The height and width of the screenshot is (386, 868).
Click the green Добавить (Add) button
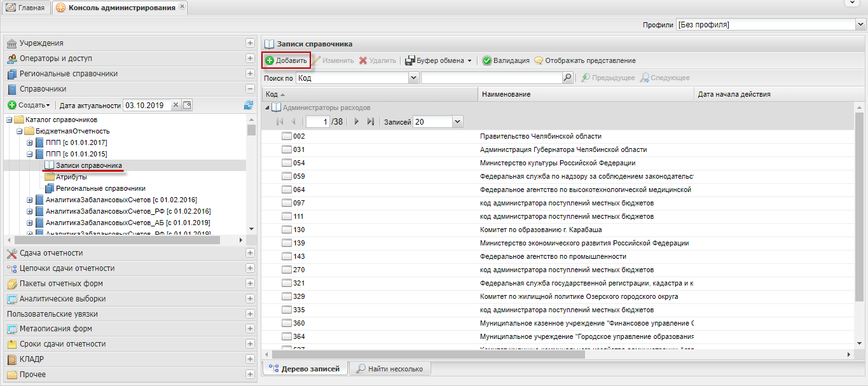[286, 60]
